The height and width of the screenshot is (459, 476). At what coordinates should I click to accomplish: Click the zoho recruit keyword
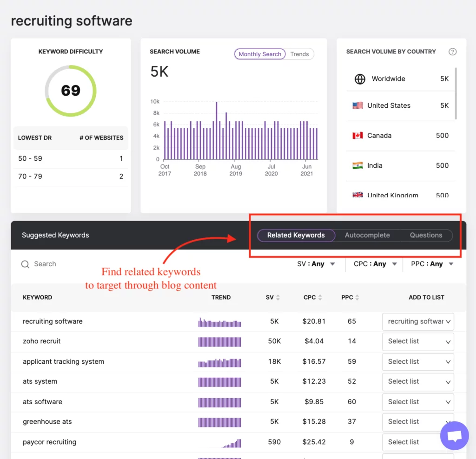click(x=41, y=341)
